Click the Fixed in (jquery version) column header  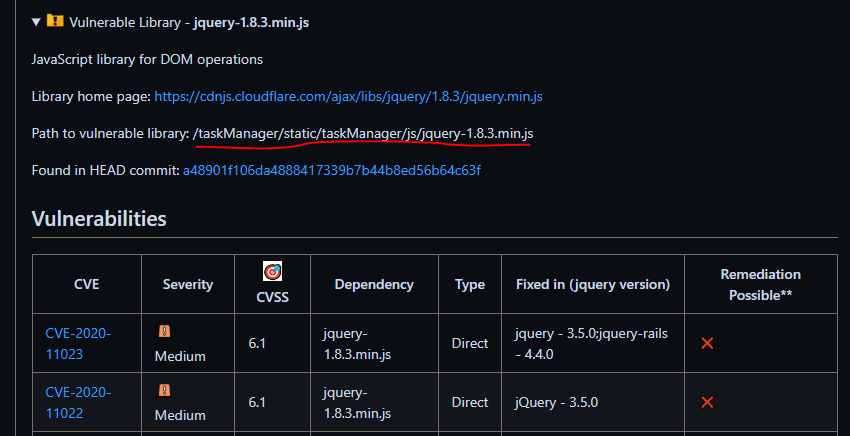(593, 284)
